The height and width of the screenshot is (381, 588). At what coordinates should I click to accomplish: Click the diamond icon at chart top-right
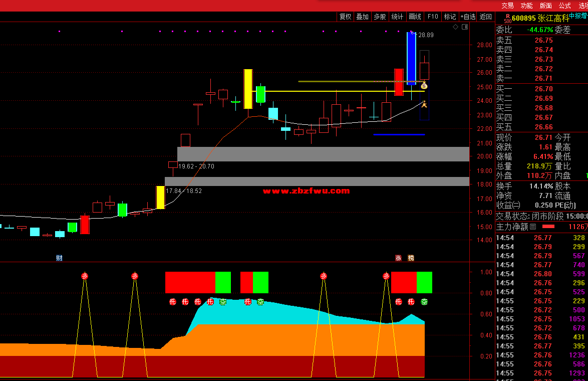tap(455, 27)
